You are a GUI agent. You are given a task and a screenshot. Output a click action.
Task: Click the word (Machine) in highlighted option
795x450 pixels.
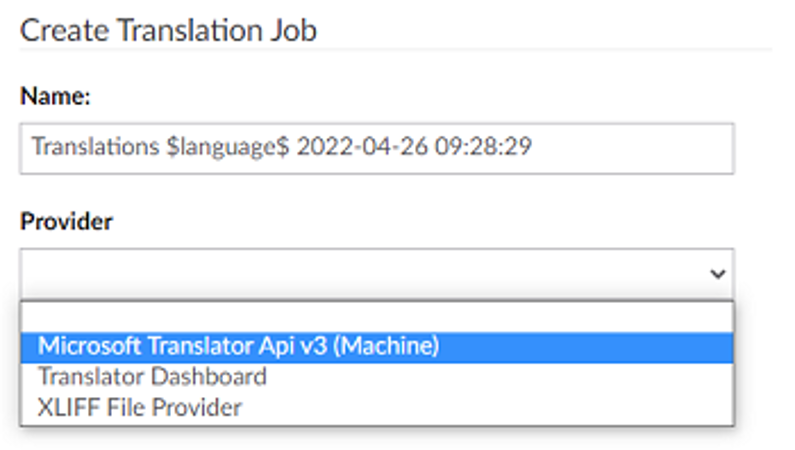pos(390,346)
